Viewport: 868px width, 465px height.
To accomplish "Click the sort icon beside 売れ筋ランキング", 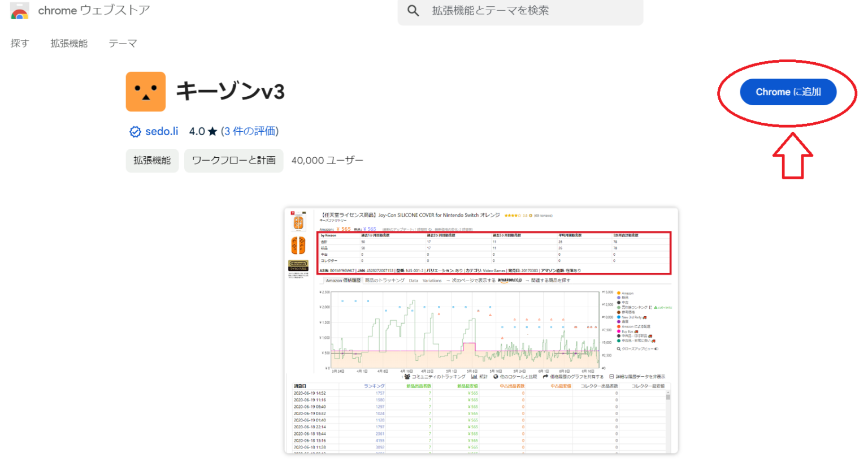I will coord(650,307).
